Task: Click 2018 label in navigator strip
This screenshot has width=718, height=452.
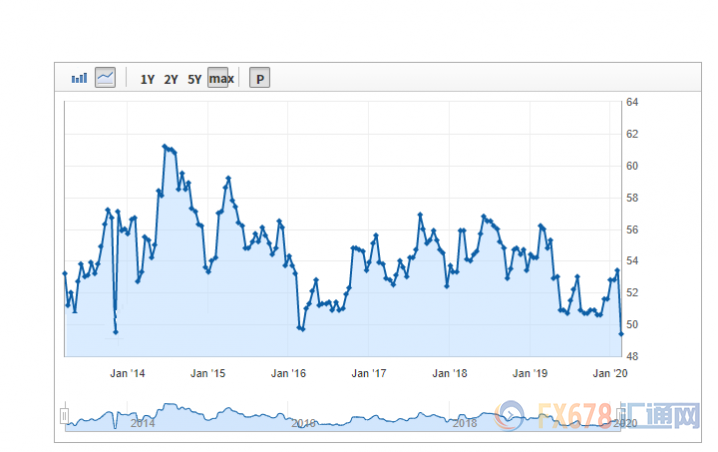Action: [x=465, y=423]
